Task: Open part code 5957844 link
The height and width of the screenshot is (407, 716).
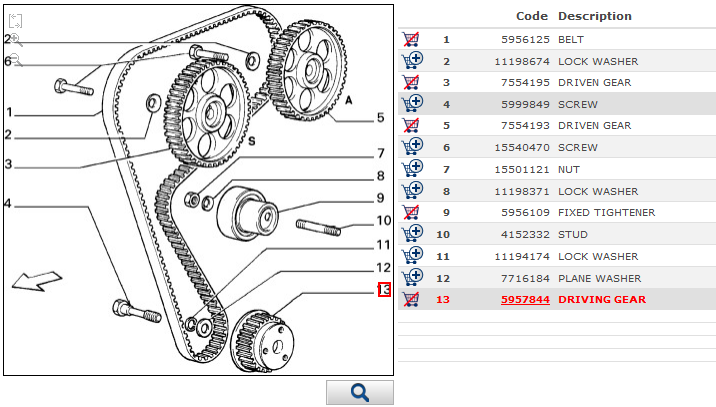Action: [525, 299]
